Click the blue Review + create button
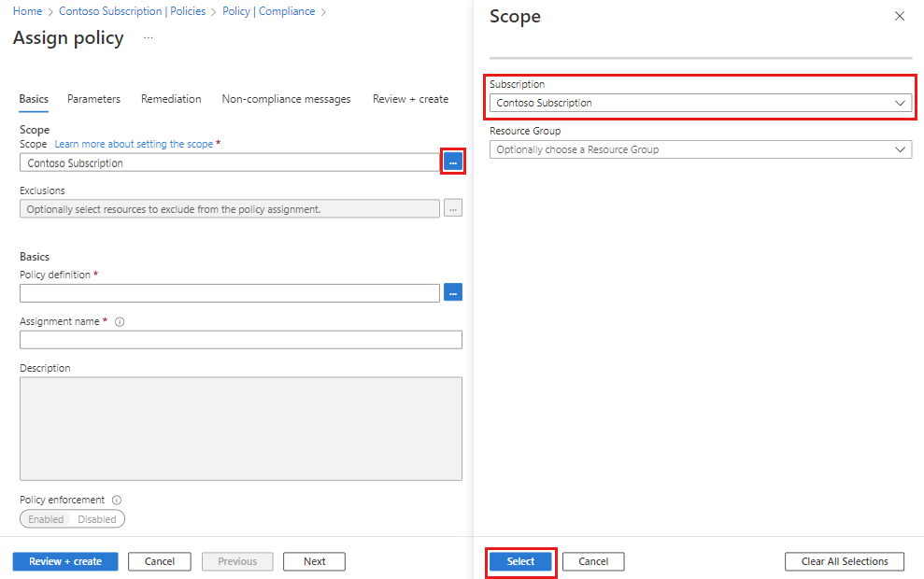Image resolution: width=924 pixels, height=579 pixels. pos(65,561)
